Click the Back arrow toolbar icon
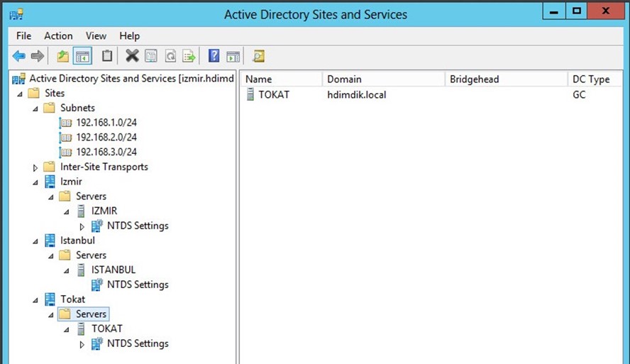The height and width of the screenshot is (364, 630). [x=19, y=56]
